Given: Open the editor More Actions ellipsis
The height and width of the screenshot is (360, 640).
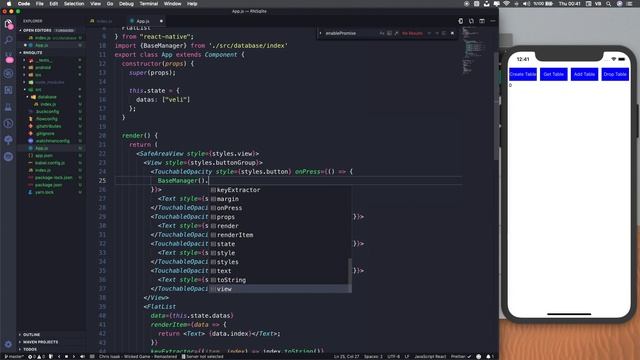Looking at the screenshot, I should coord(493,21).
